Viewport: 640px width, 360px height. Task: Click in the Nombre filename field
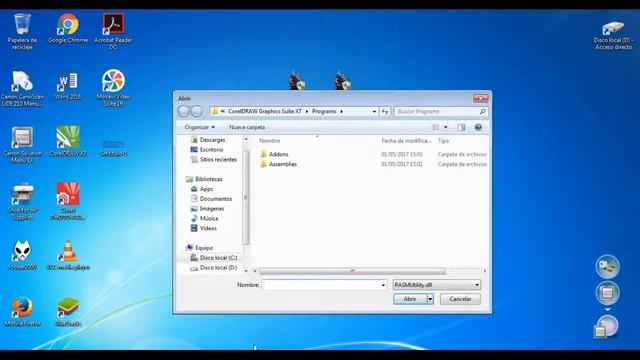(321, 285)
